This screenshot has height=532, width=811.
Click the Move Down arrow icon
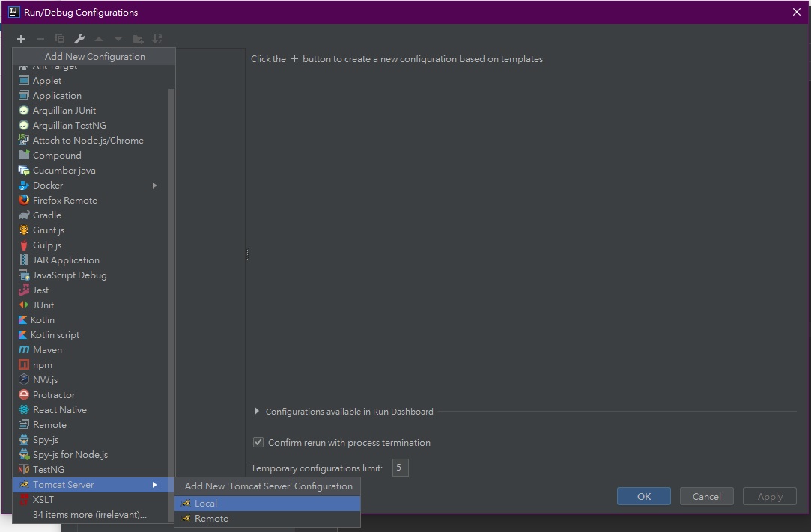click(x=118, y=39)
